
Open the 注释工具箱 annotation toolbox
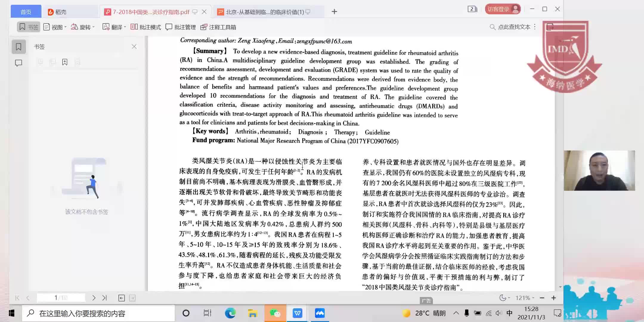pyautogui.click(x=218, y=27)
